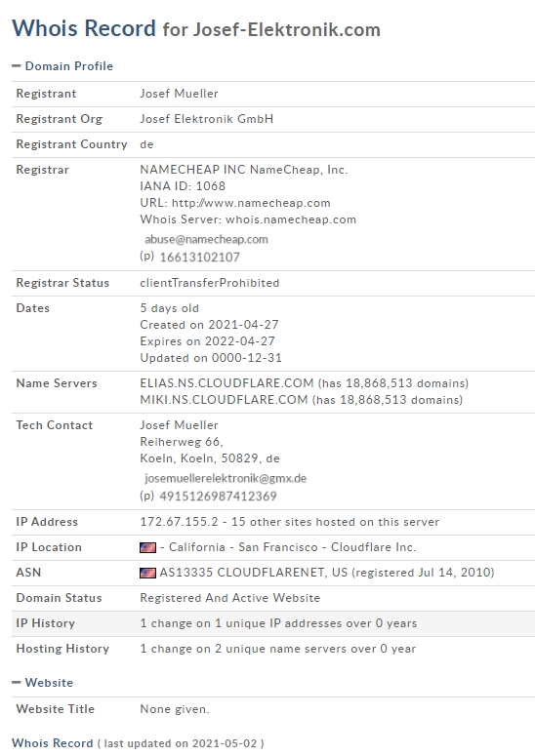The height and width of the screenshot is (756, 535).
Task: Collapse the Website section
Action: click(17, 682)
